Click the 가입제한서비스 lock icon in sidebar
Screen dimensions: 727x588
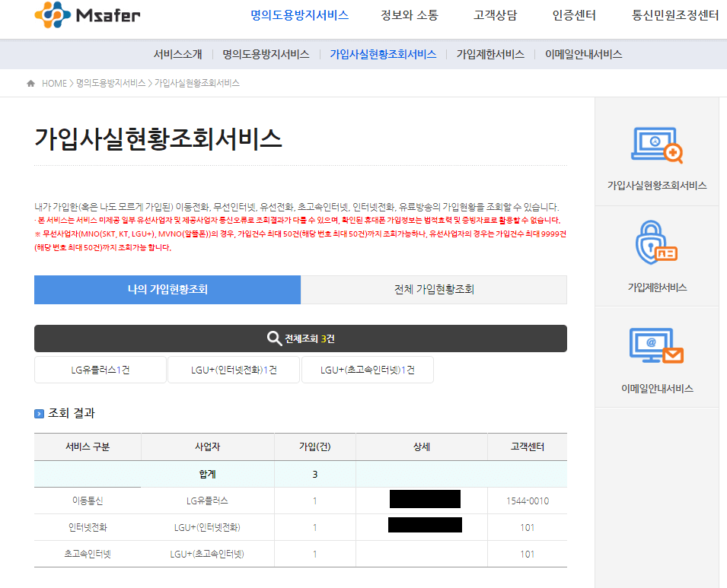tap(656, 242)
